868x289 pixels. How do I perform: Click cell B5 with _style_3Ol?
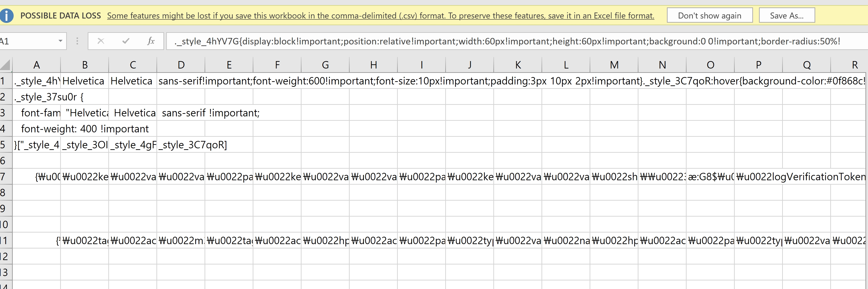point(84,145)
